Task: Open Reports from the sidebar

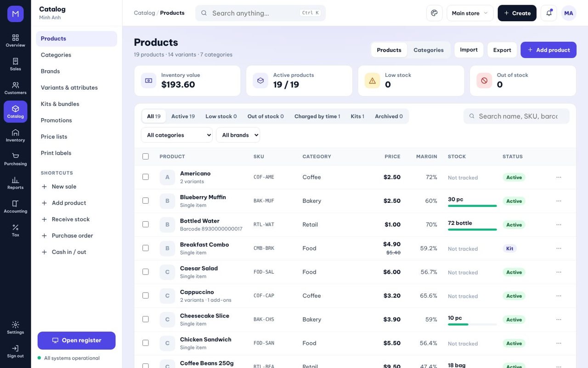Action: (16, 183)
